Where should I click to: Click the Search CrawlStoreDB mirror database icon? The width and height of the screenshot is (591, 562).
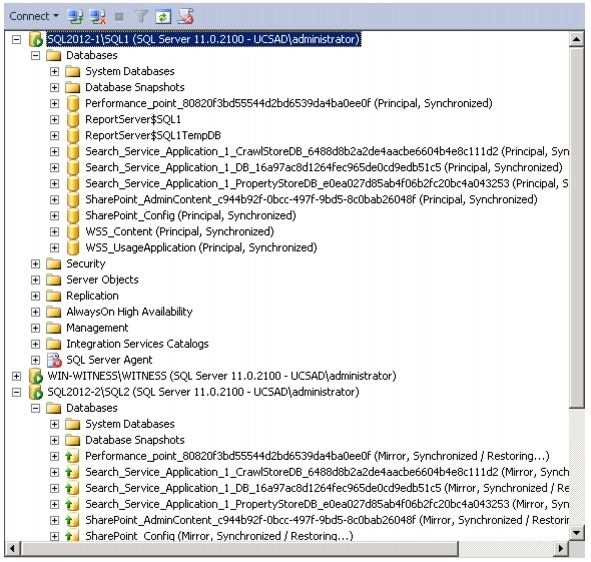pos(72,472)
